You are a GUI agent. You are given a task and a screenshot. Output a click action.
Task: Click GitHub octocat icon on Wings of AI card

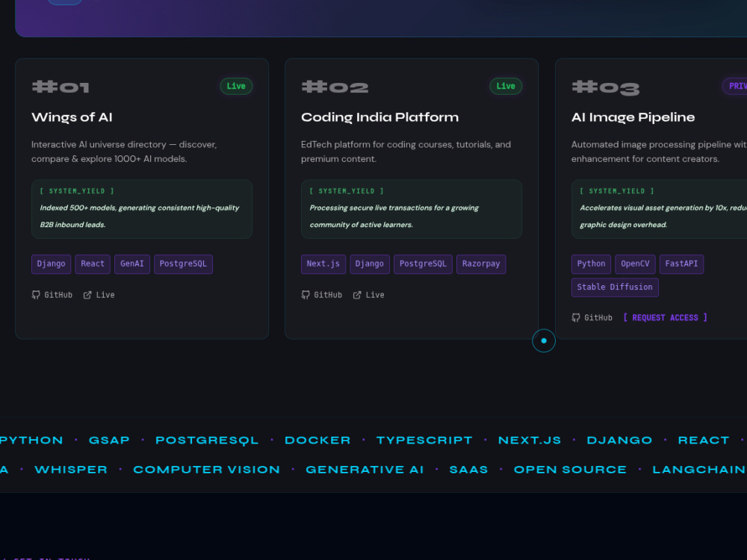coord(36,295)
